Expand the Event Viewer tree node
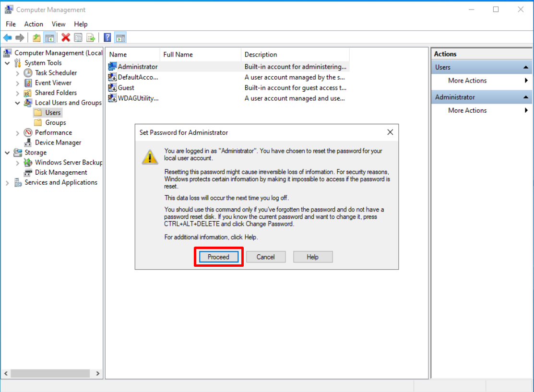This screenshot has width=534, height=392. [17, 83]
